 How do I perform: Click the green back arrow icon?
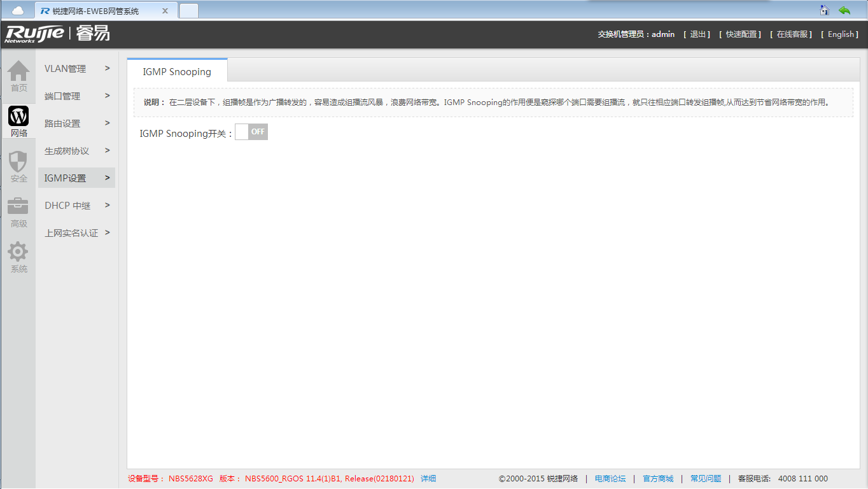(x=844, y=10)
